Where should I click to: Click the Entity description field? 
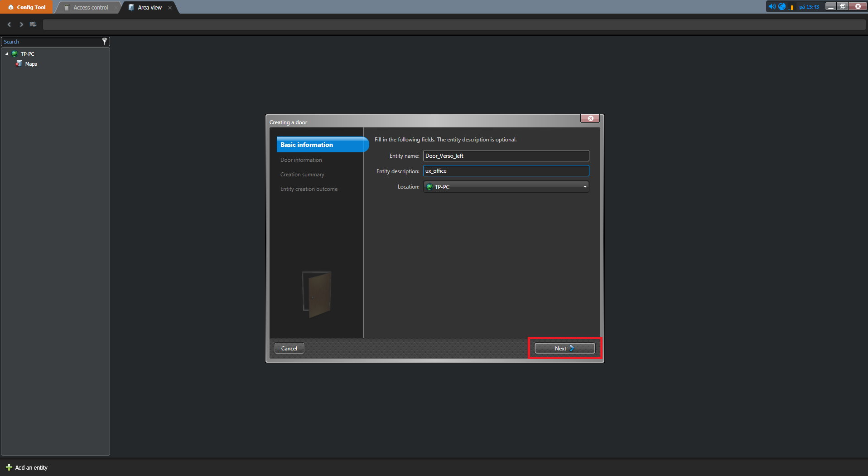[506, 171]
